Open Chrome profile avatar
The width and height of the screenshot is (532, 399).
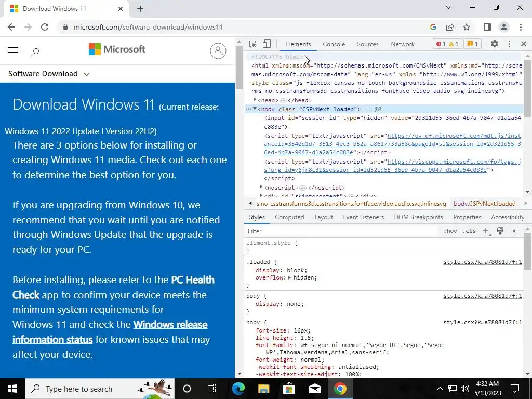tap(504, 27)
